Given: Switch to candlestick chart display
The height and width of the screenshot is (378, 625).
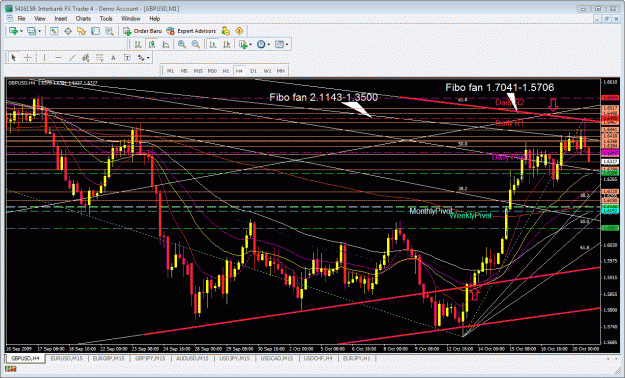Looking at the screenshot, I should 152,45.
